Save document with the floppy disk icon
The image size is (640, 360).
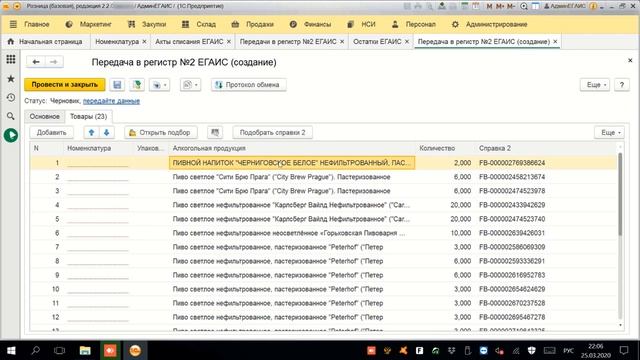(x=117, y=85)
